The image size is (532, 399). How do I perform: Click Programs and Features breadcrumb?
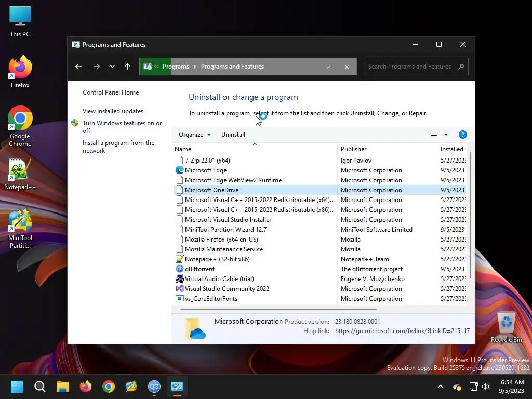pyautogui.click(x=232, y=66)
